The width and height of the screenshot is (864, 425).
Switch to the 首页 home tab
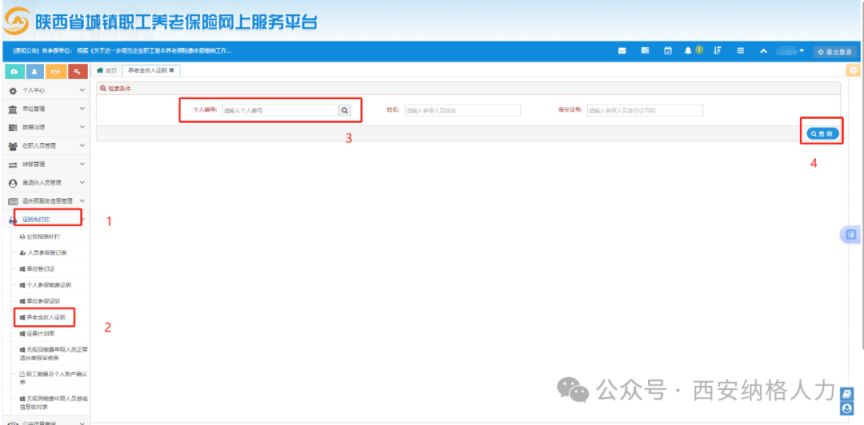click(107, 71)
